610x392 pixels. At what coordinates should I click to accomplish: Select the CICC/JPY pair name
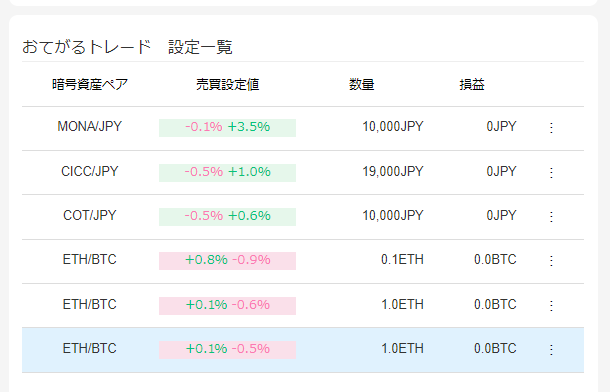click(89, 171)
